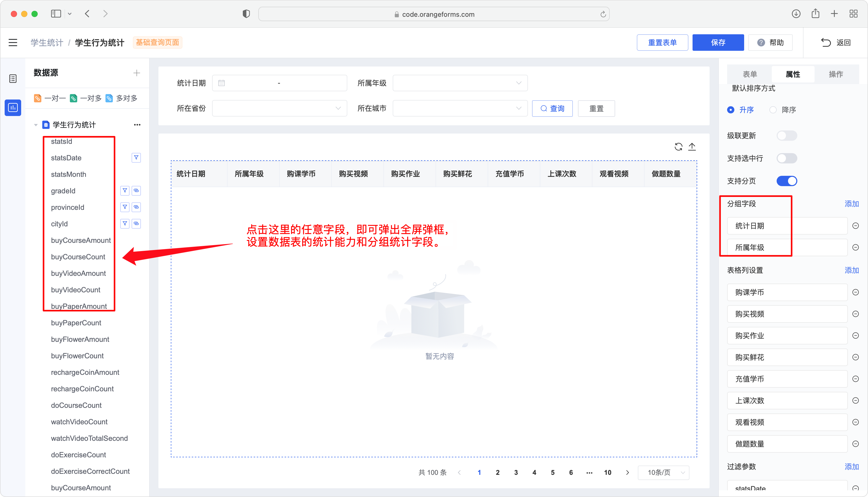
Task: Click the 统计日期 date range input
Action: [x=279, y=83]
